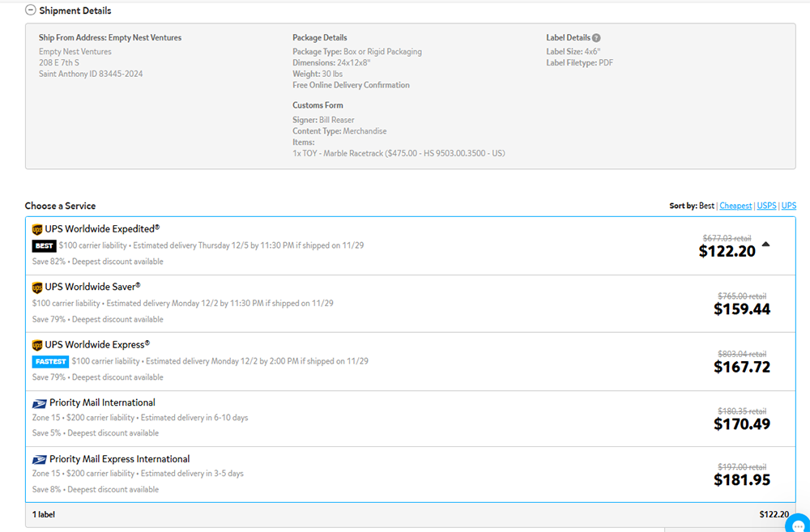Click the $181.95 price

(742, 480)
